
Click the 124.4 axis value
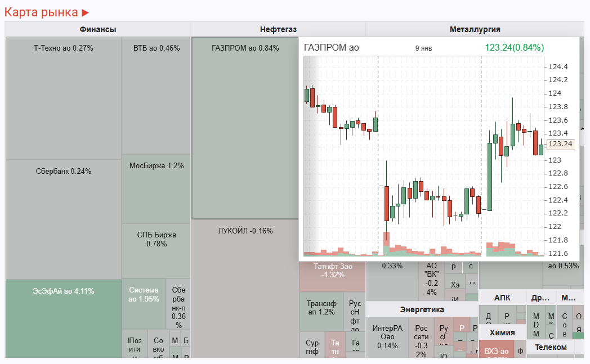[x=558, y=67]
